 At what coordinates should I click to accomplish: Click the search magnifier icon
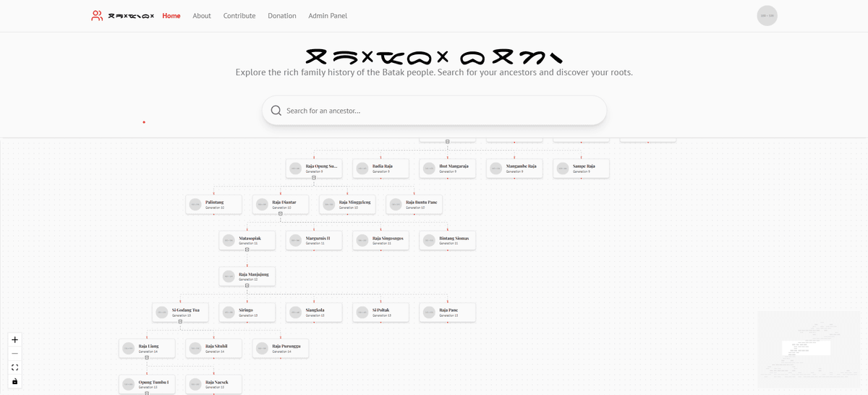(x=276, y=111)
